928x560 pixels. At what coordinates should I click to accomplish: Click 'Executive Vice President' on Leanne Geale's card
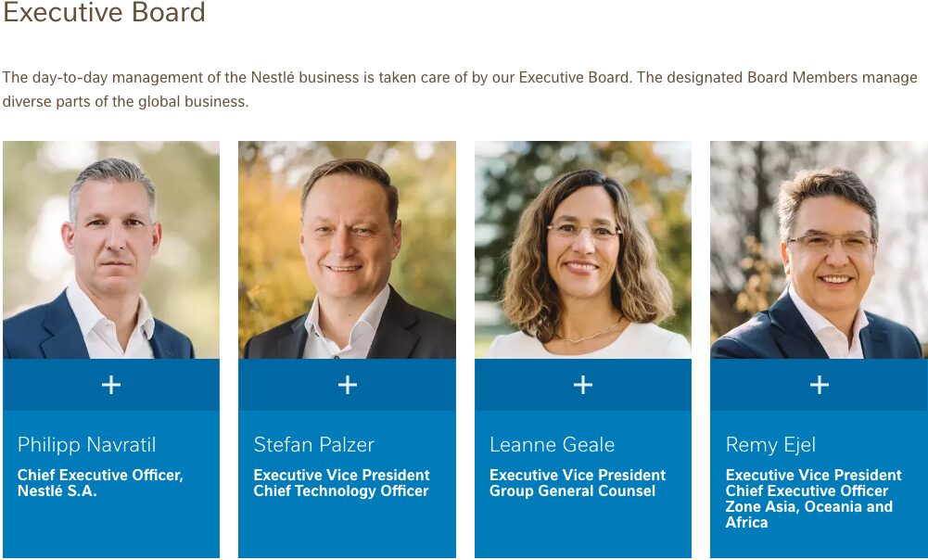click(x=578, y=475)
